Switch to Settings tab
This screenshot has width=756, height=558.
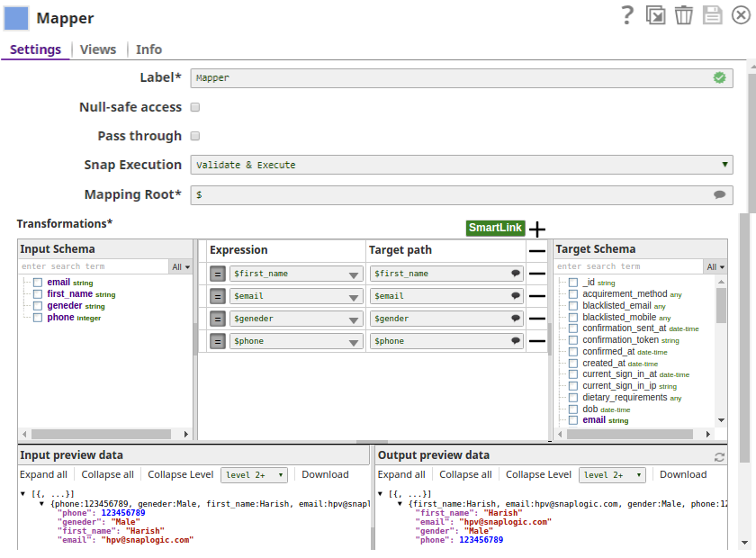click(x=36, y=49)
